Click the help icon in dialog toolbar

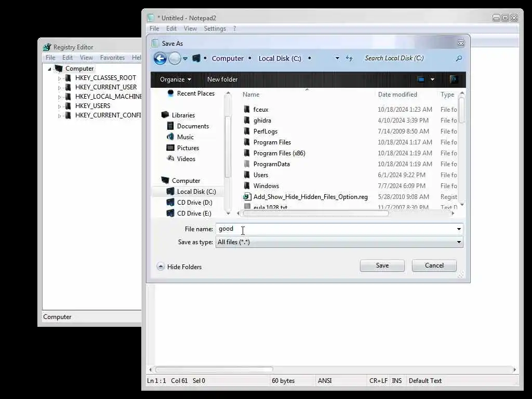coord(454,79)
